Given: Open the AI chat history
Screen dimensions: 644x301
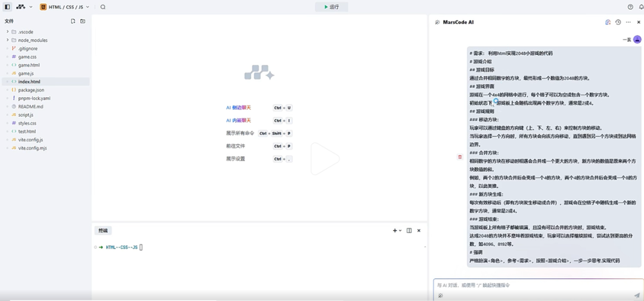Looking at the screenshot, I should (x=618, y=22).
